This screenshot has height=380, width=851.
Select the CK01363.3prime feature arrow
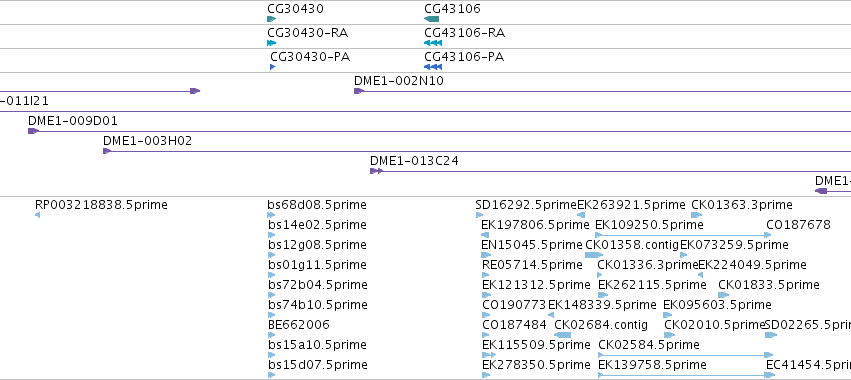697,216
